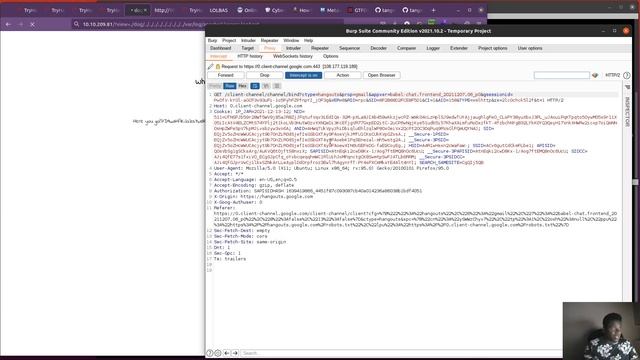Switch to the Cyber browser tab

[274, 10]
